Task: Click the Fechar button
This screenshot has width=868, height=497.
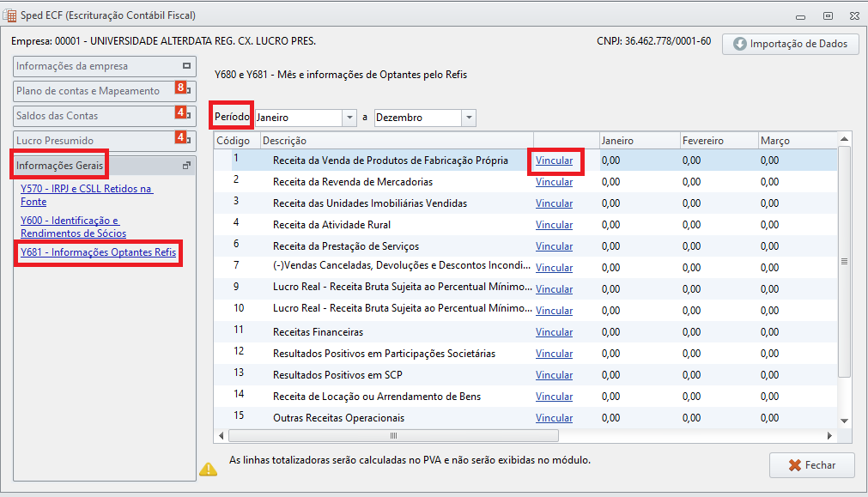Action: (x=811, y=465)
